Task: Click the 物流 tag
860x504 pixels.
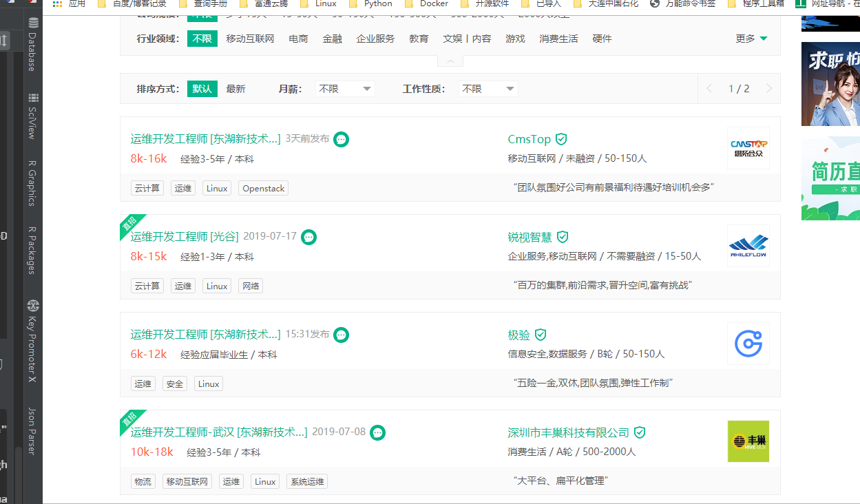Action: (x=143, y=481)
